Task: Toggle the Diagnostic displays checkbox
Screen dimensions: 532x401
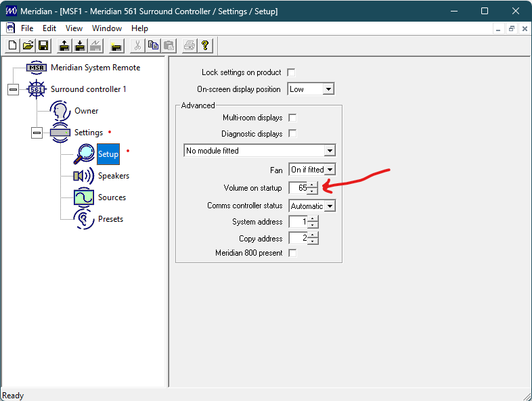Action: coord(292,133)
